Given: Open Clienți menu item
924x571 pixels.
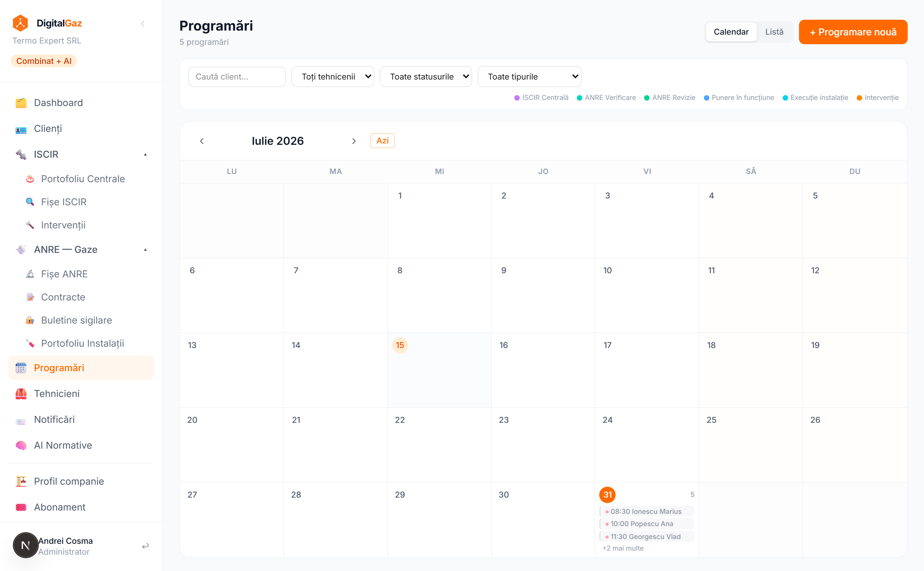Looking at the screenshot, I should 81,129.
